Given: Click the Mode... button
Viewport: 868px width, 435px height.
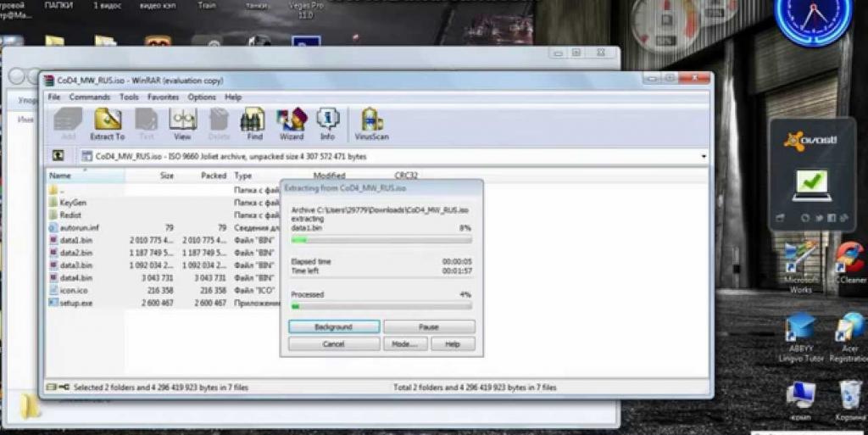Looking at the screenshot, I should tap(404, 343).
